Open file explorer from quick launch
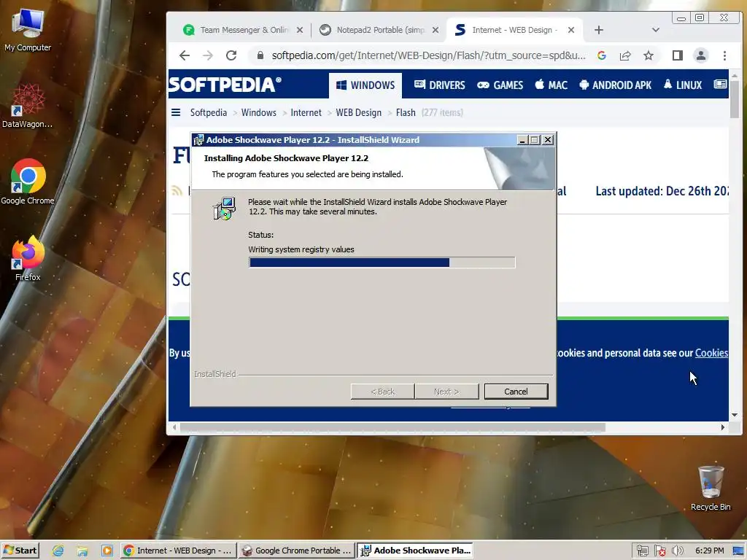The image size is (747, 560). [82, 551]
